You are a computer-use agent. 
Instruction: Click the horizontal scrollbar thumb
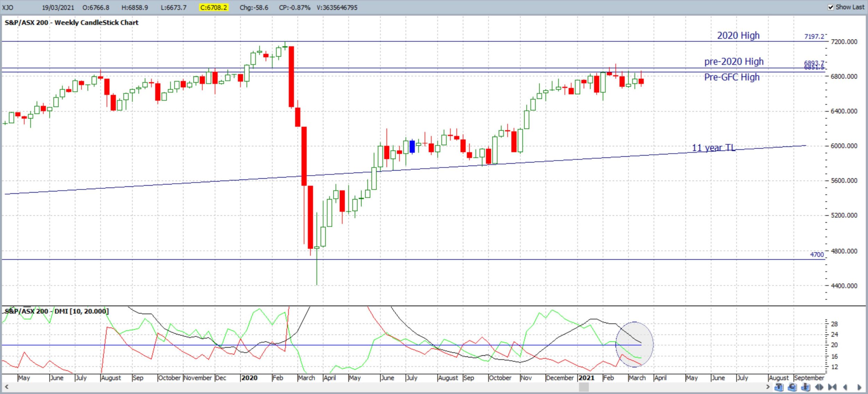click(x=584, y=387)
